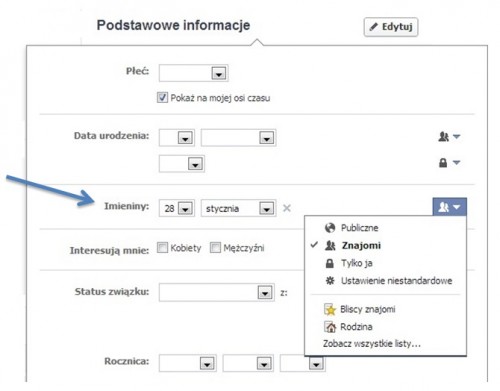Open Zobacz wszystkie listy link
This screenshot has width=500, height=391.
371,344
